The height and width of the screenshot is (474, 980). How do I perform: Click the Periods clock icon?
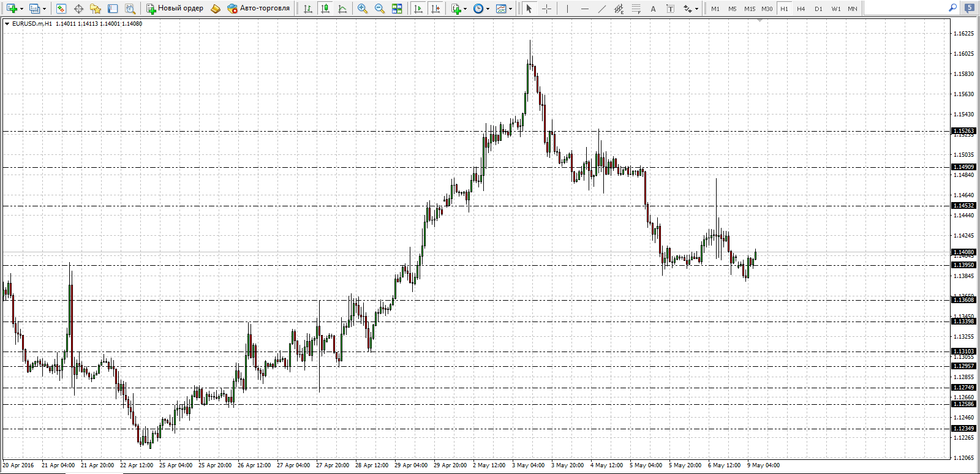click(x=478, y=9)
